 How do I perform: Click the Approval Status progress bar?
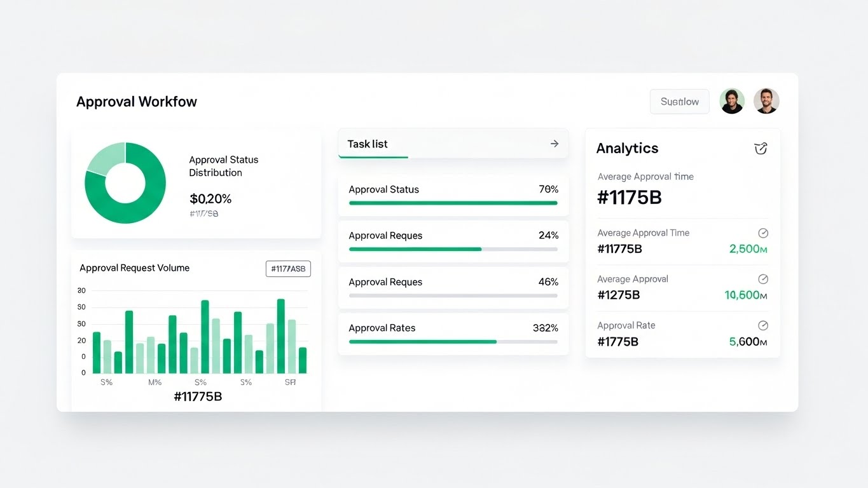pos(453,203)
